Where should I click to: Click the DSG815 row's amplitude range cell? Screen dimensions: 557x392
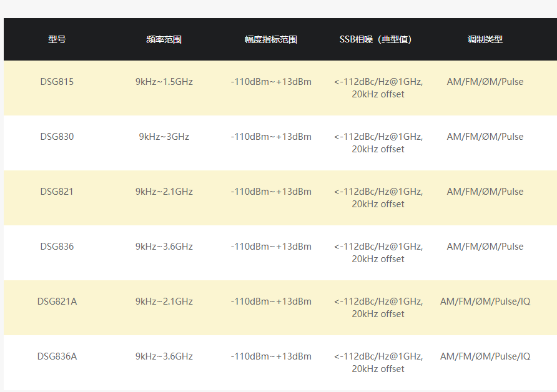pyautogui.click(x=270, y=82)
